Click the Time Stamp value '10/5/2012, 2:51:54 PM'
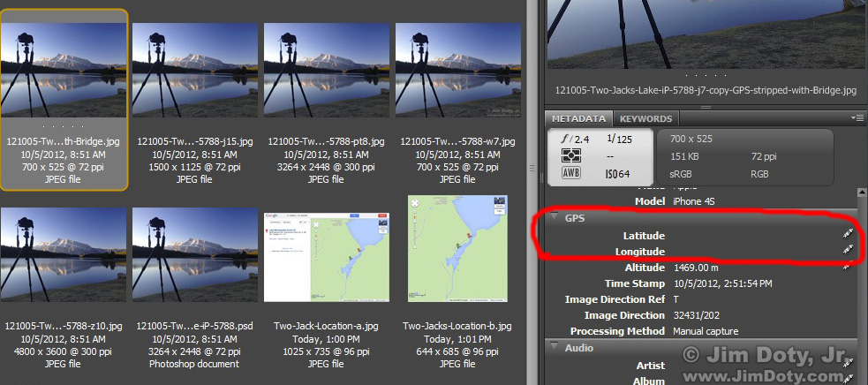Image resolution: width=868 pixels, height=385 pixels. 722,283
